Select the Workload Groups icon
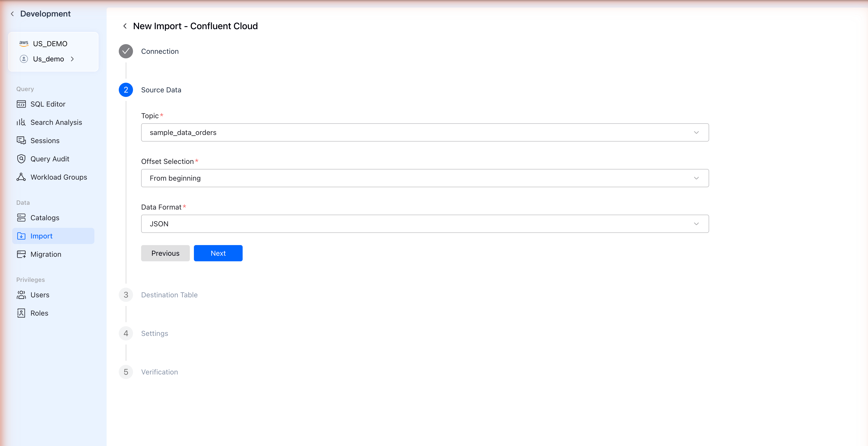 coord(21,177)
